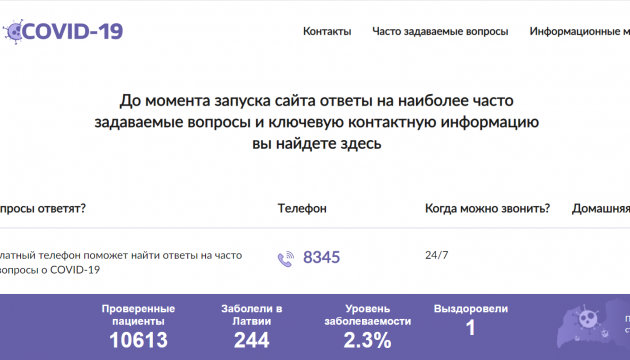The image size is (630, 360).
Task: Open the Контакты menu item
Action: click(327, 31)
